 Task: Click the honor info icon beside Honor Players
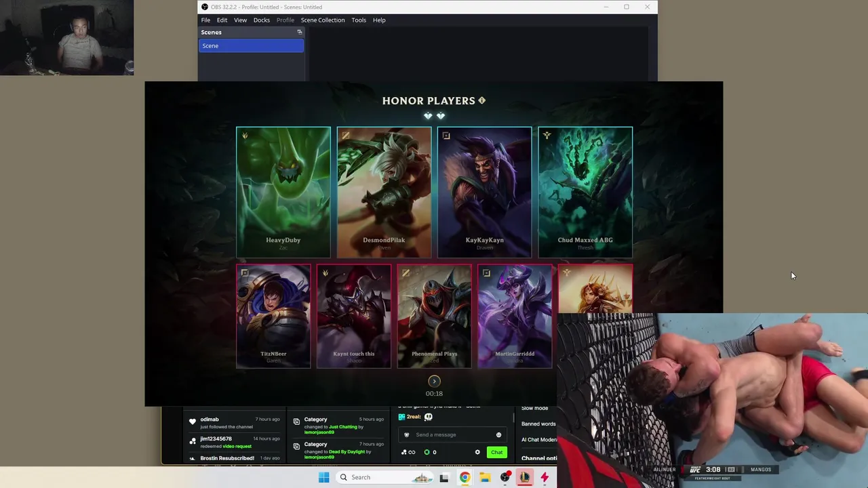pos(481,100)
